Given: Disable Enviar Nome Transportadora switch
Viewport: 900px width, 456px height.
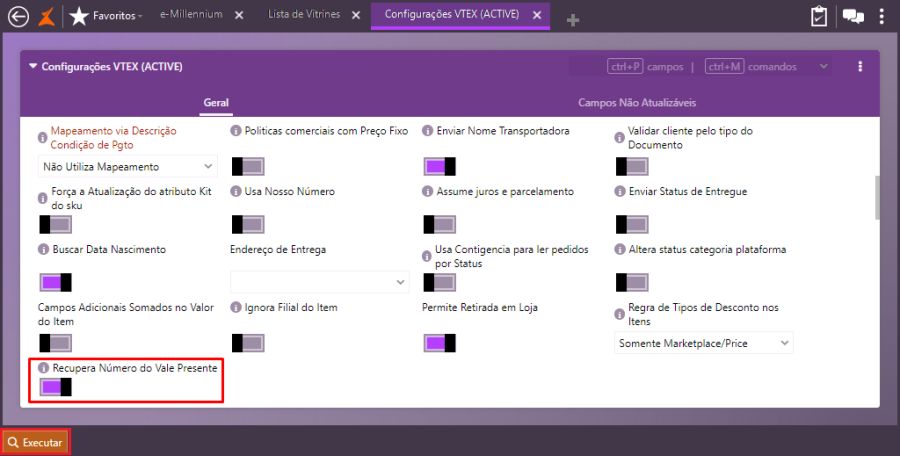Looking at the screenshot, I should (x=440, y=167).
